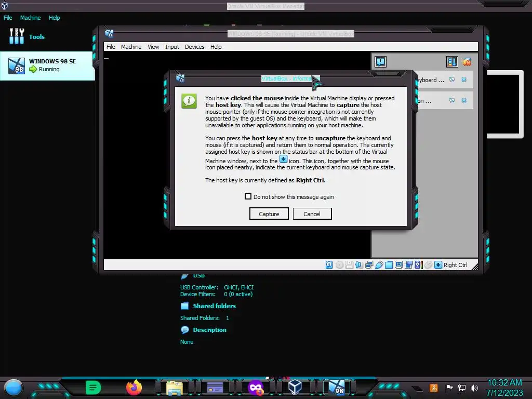Open Machine menu in VirtualBox Manager
The width and height of the screenshot is (532, 399).
coord(30,18)
